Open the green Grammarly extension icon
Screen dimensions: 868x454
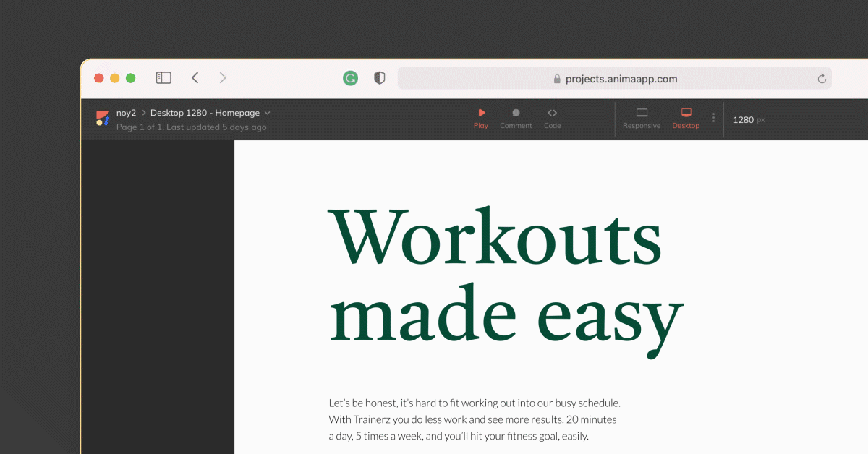click(x=350, y=79)
